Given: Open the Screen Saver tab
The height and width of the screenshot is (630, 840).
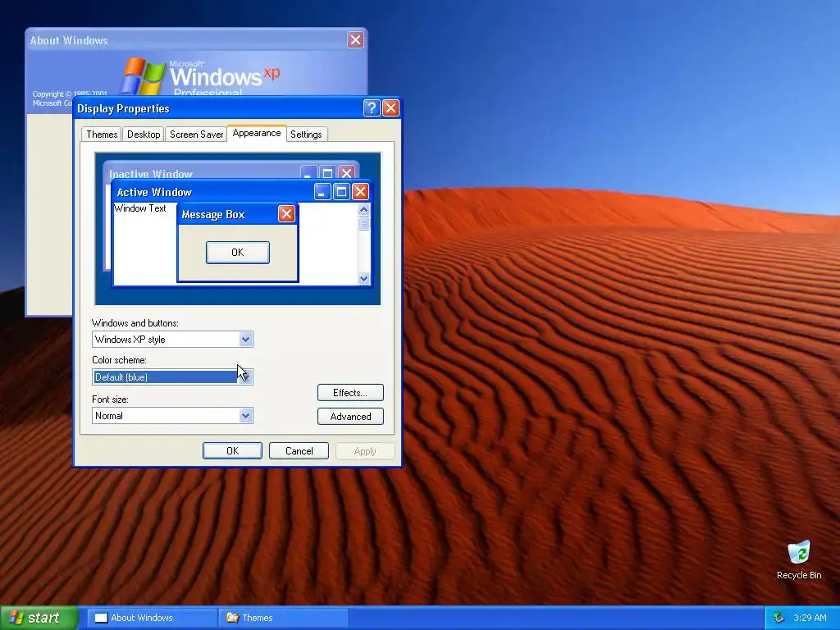Looking at the screenshot, I should 196,135.
